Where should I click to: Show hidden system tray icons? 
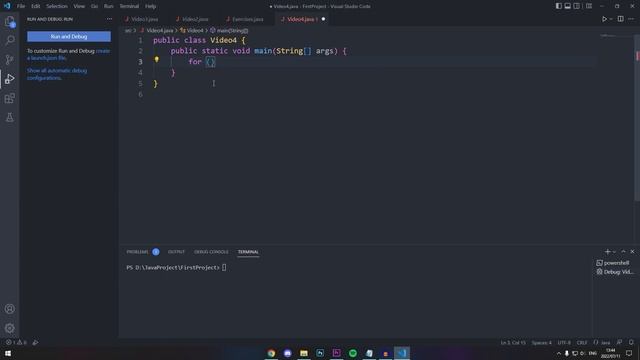coord(559,353)
